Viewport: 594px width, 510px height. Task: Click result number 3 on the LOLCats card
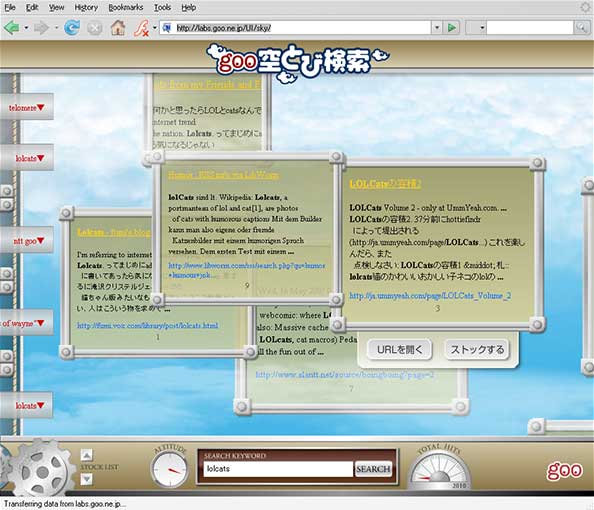point(437,308)
